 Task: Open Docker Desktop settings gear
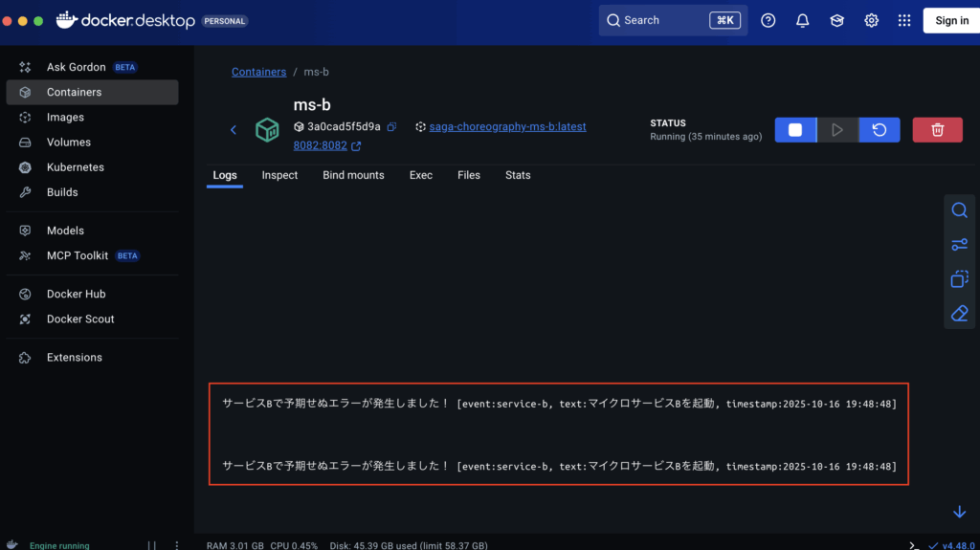(x=871, y=20)
